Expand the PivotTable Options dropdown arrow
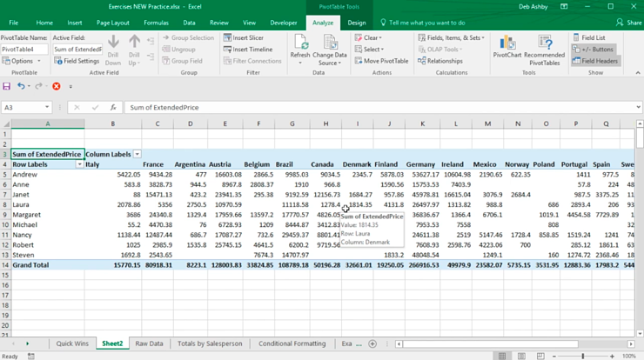644x360 pixels. click(39, 61)
